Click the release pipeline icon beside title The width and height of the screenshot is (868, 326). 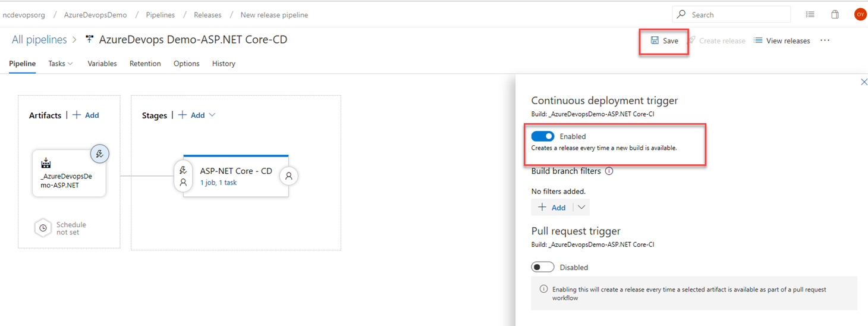[90, 40]
